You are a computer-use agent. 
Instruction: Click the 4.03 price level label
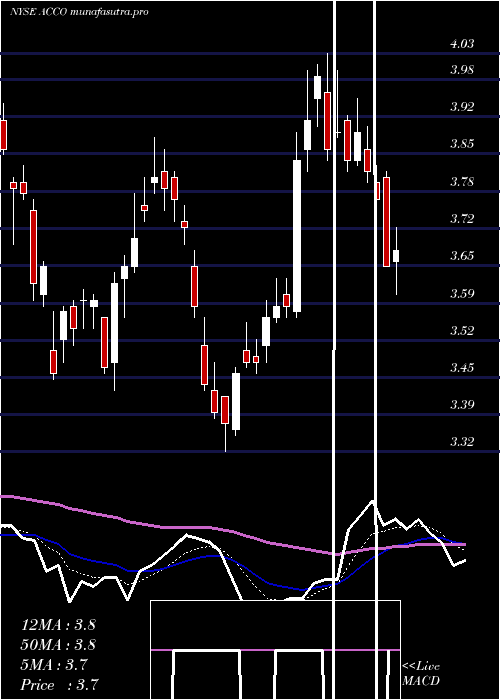(x=462, y=44)
